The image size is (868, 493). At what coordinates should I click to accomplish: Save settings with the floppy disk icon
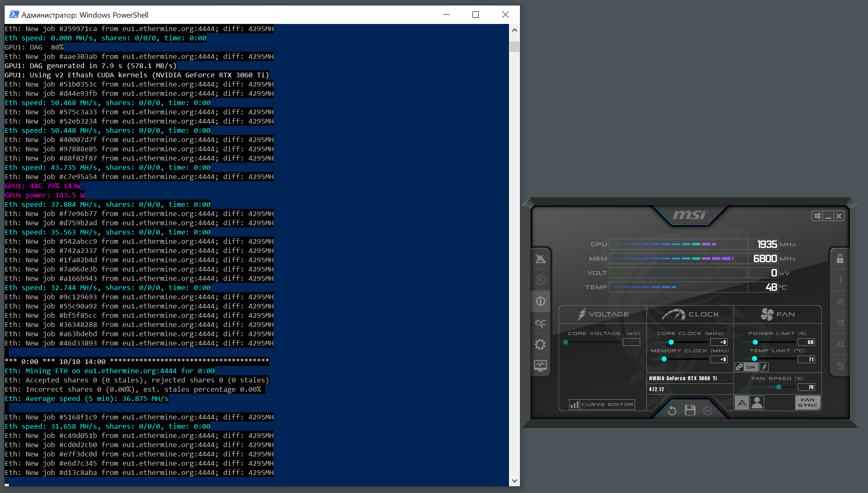[x=690, y=410]
